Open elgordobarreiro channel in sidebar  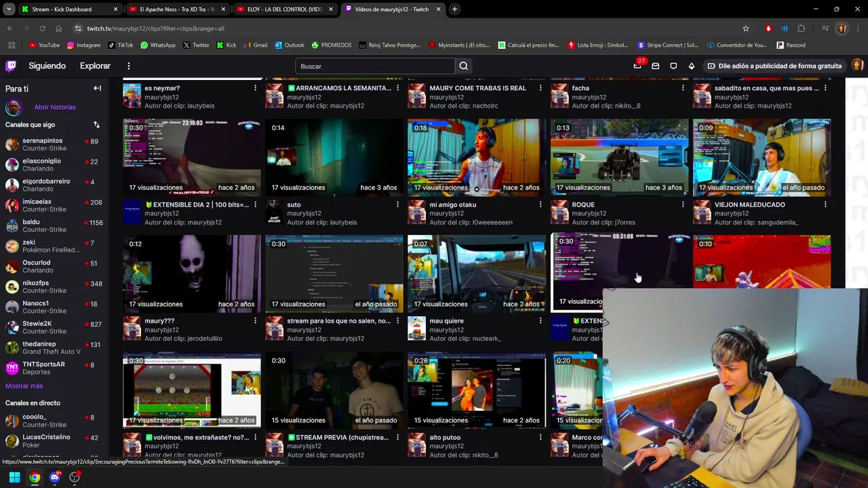(x=53, y=185)
